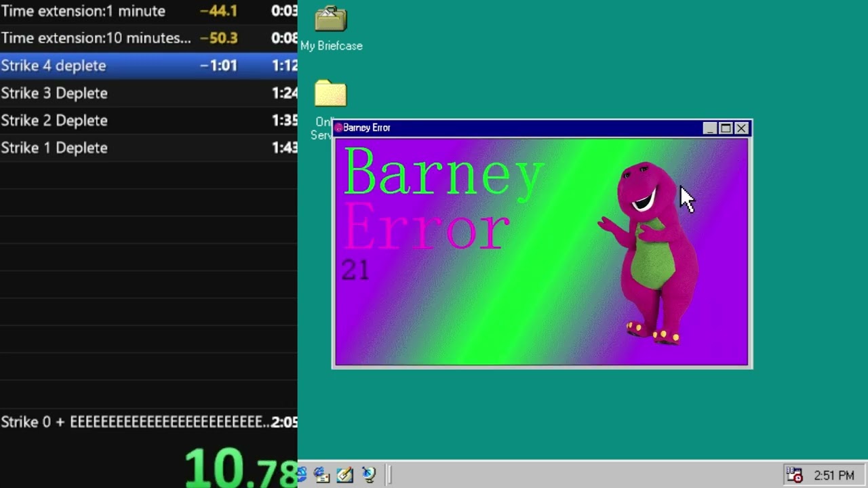Minimize the Barney Error window
This screenshot has width=868, height=488.
coord(710,128)
